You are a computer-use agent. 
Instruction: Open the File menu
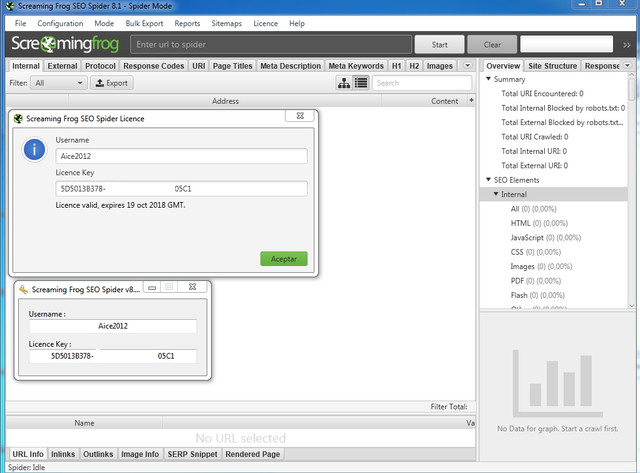pyautogui.click(x=20, y=23)
